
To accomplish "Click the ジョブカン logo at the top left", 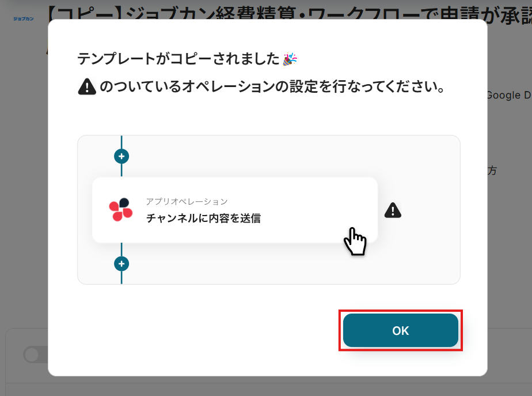I will (x=24, y=18).
